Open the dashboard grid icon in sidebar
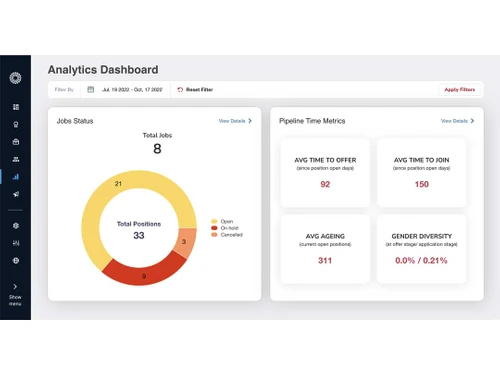The width and height of the screenshot is (500, 375). (16, 107)
